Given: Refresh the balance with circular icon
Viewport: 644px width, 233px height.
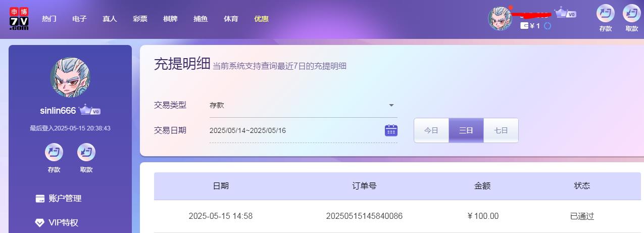Looking at the screenshot, I should [547, 26].
